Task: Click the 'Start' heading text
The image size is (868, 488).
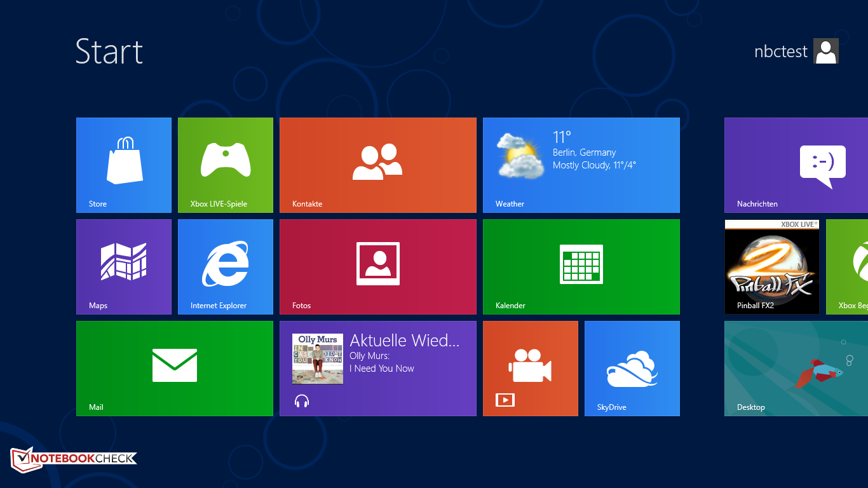Action: 109,51
